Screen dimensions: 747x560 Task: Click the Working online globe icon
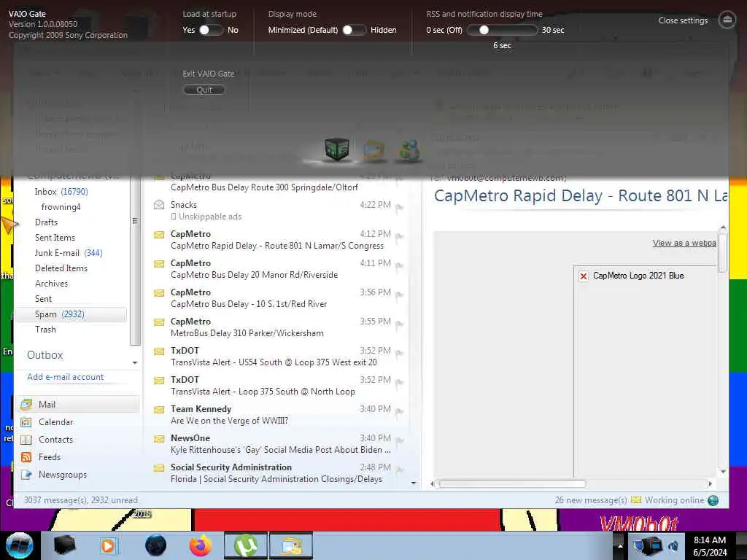pos(713,500)
